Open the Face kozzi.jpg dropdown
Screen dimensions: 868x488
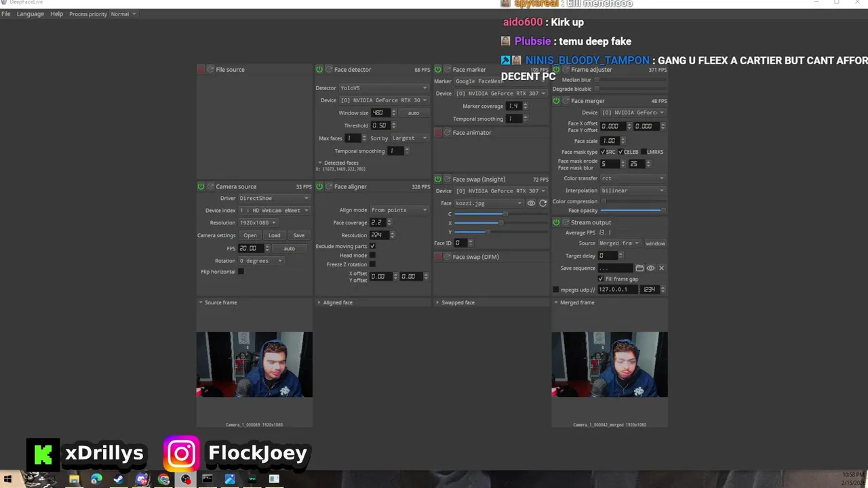489,203
